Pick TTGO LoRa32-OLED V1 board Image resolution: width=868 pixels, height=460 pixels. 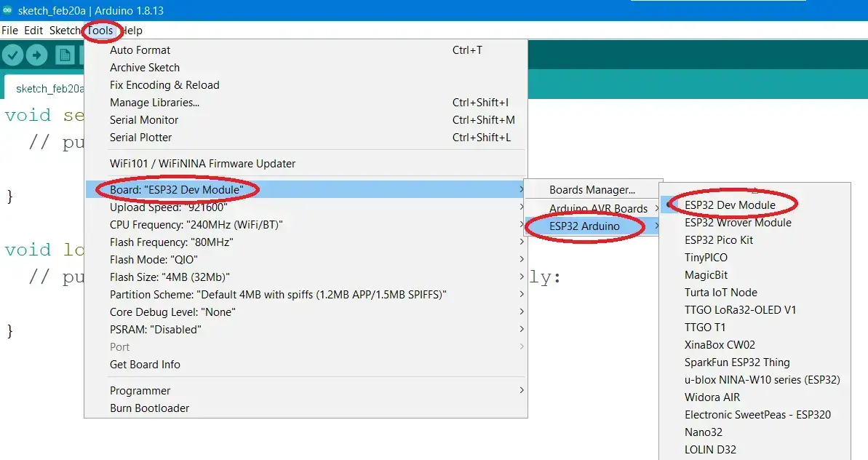coord(740,310)
